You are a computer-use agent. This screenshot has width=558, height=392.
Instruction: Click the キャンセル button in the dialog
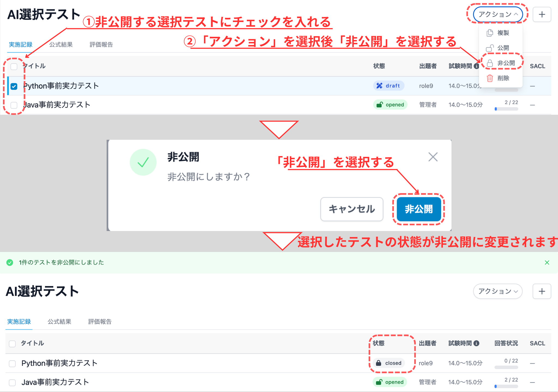[351, 209]
